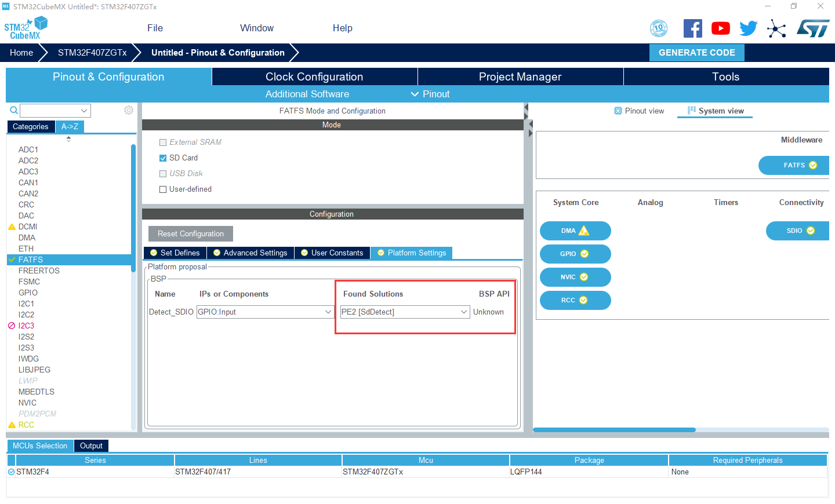Viewport: 835px width, 504px height.
Task: Select the Platform Settings tab
Action: pos(412,253)
